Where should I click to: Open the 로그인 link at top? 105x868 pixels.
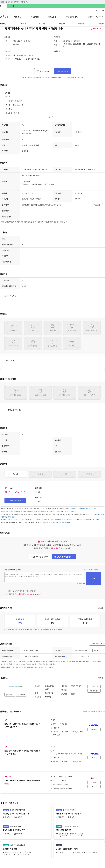click(98, 10)
